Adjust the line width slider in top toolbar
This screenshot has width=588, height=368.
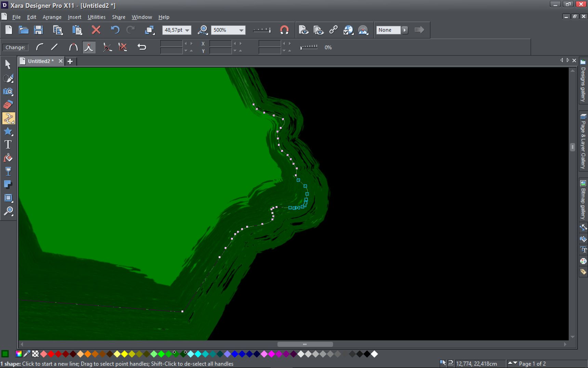coord(262,30)
